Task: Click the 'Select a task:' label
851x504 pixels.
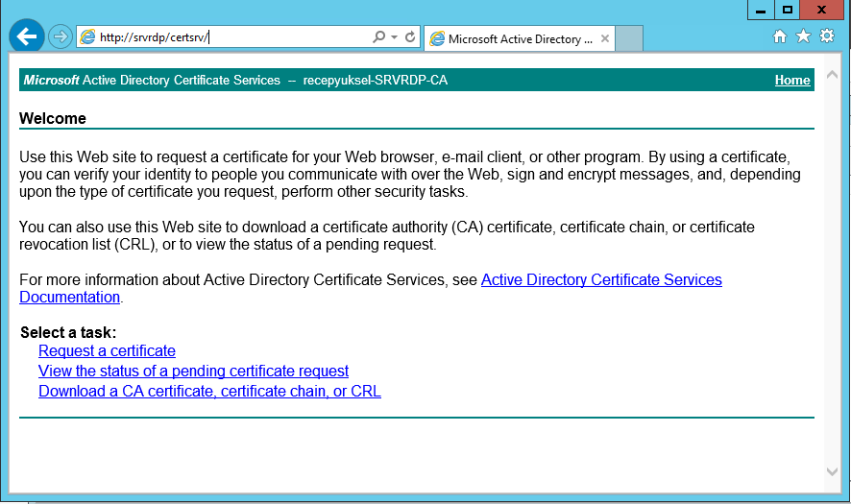Action: click(68, 332)
